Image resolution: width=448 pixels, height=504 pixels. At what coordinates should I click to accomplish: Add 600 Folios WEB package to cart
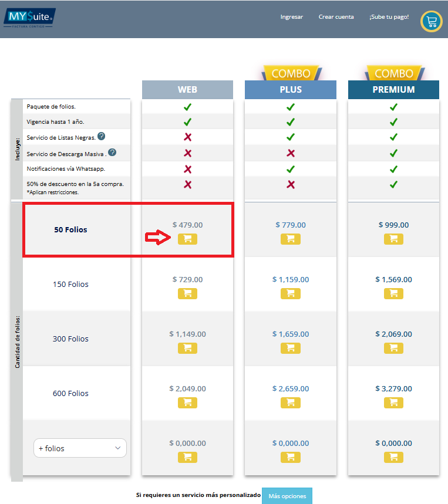click(x=188, y=402)
